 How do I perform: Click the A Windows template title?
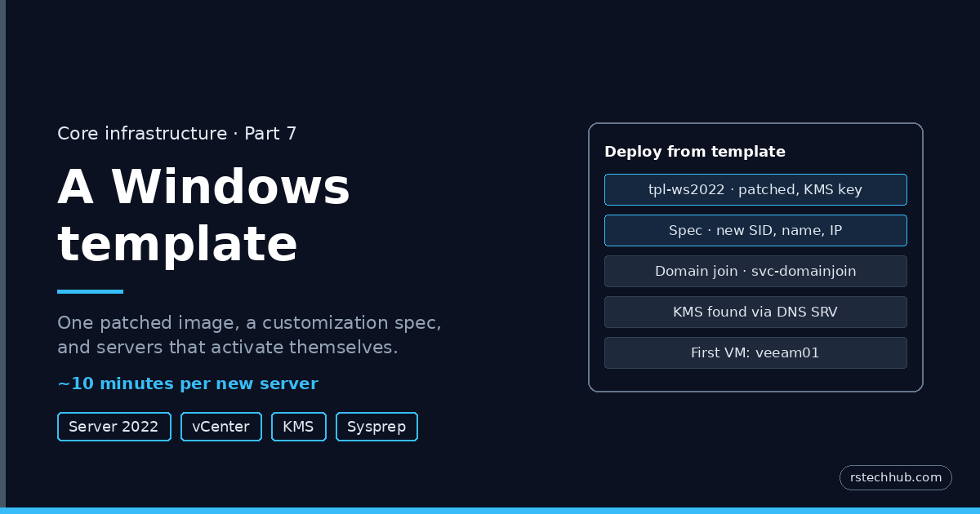click(204, 215)
